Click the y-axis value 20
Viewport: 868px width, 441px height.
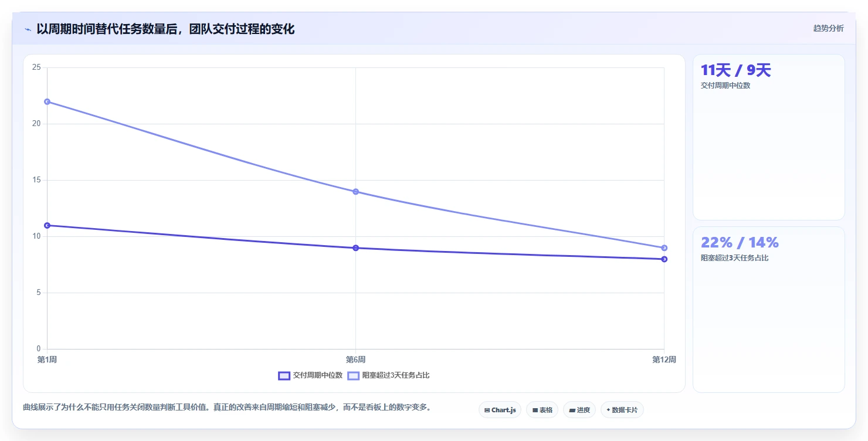pos(36,124)
